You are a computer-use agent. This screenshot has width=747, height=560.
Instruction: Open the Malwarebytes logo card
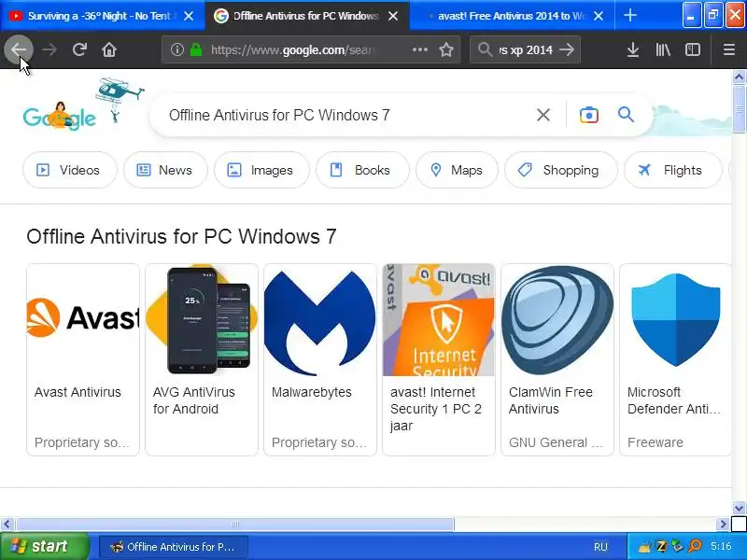320,359
